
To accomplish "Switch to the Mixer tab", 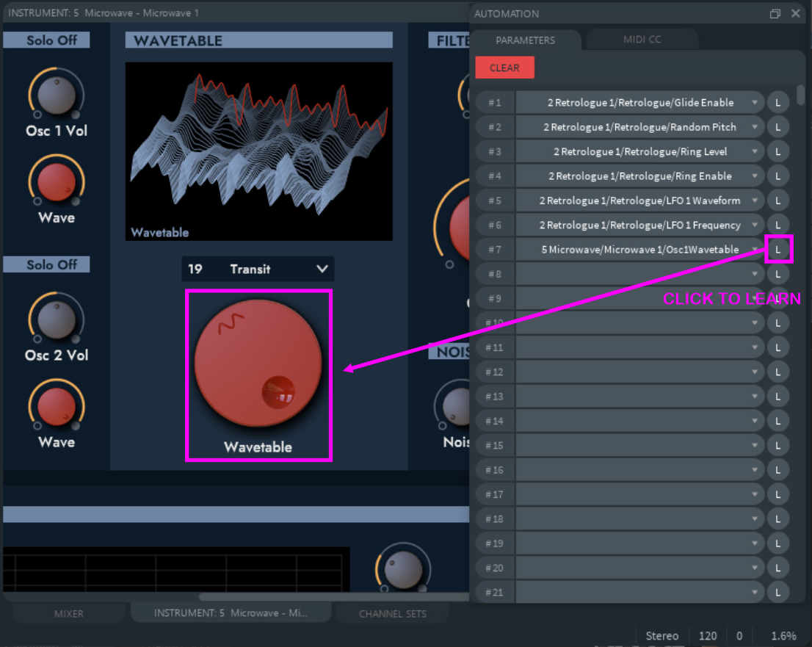I will [x=68, y=613].
